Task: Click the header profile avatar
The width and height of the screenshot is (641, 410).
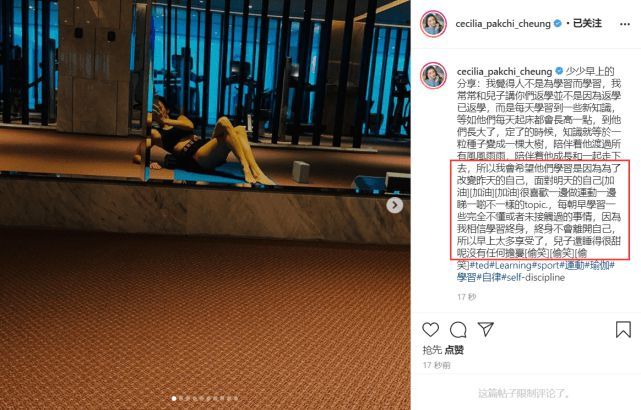Action: [433, 24]
